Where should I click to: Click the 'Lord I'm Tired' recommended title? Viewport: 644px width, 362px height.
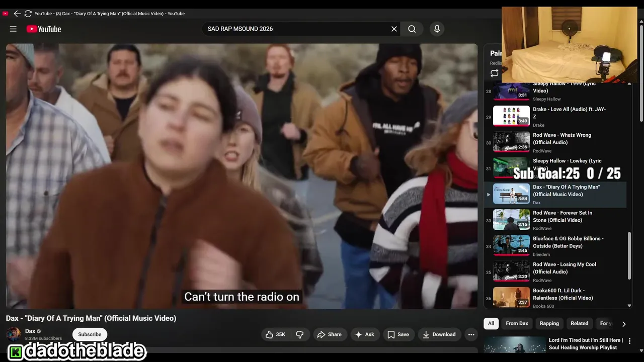click(x=586, y=344)
